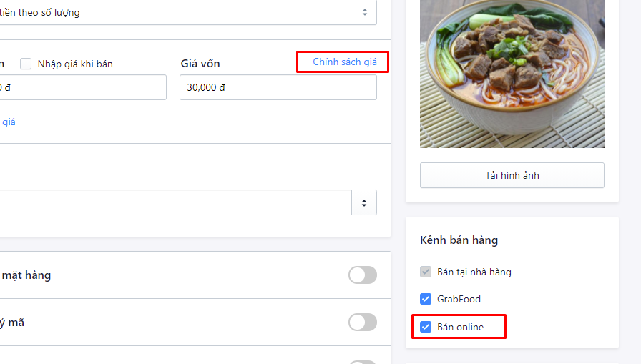
Task: Expand the "mặt hàng" section row title
Action: pos(26,275)
